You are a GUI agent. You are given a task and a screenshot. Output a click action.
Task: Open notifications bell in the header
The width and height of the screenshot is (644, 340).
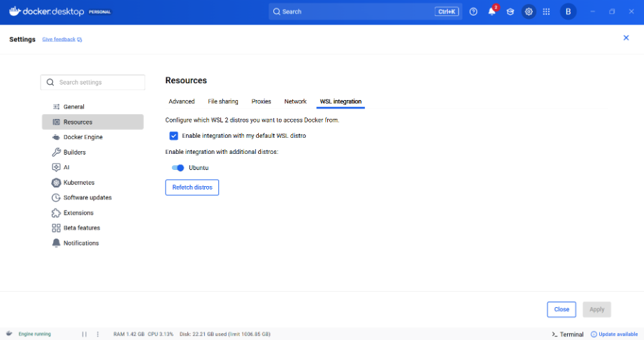492,11
